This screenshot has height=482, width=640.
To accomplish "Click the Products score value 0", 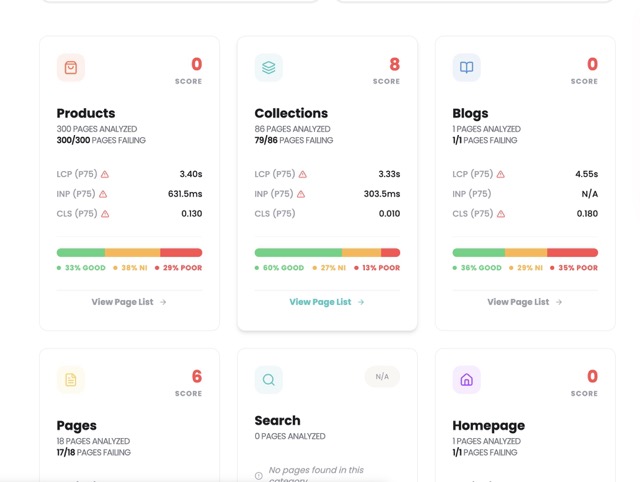I will [197, 64].
